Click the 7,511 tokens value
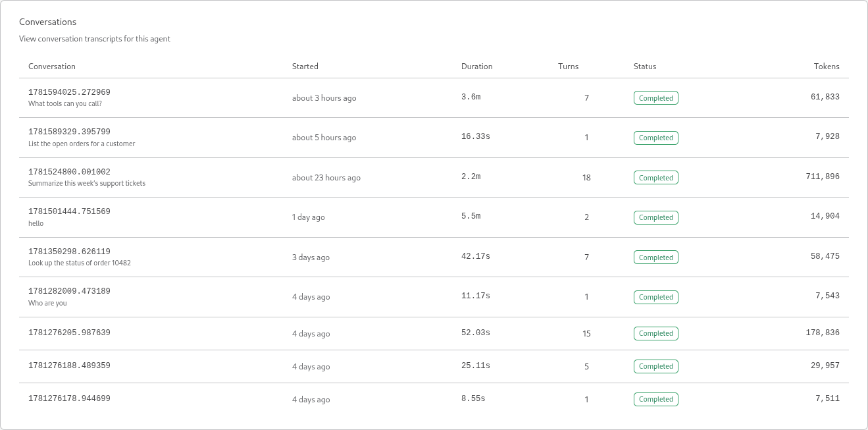The width and height of the screenshot is (868, 430). 828,398
